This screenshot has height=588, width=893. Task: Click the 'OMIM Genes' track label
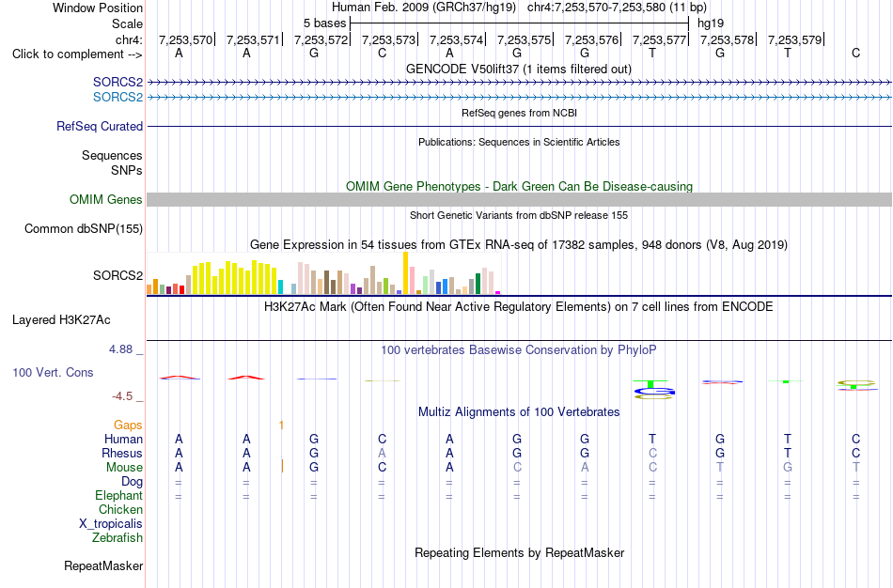click(106, 200)
